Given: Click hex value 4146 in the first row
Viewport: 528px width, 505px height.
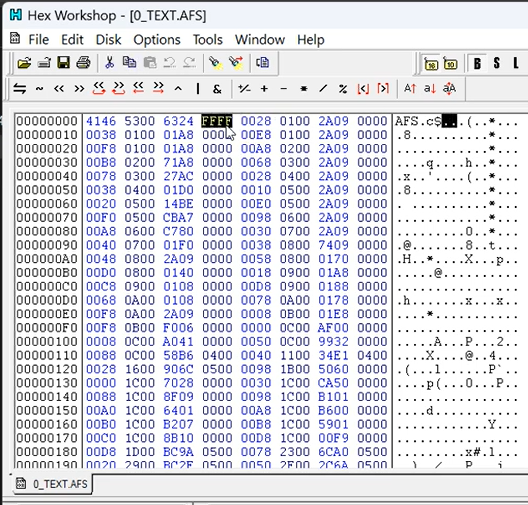Looking at the screenshot, I should pos(101,121).
